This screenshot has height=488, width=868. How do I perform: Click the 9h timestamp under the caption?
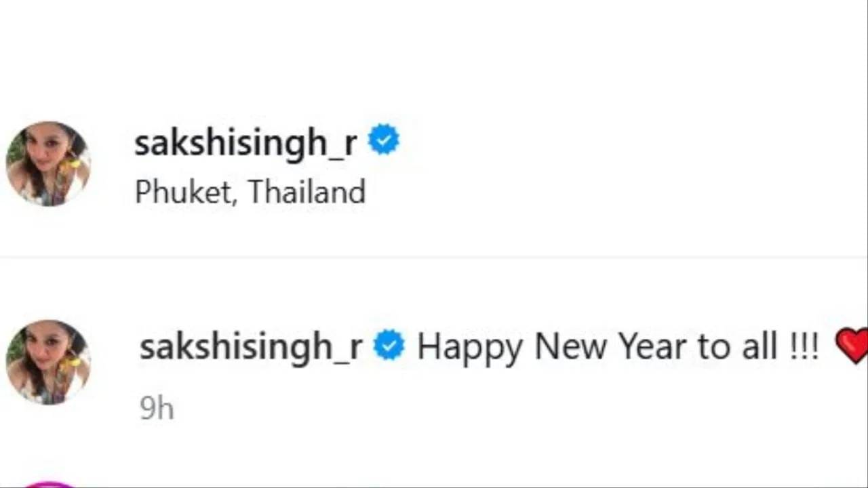tap(157, 409)
